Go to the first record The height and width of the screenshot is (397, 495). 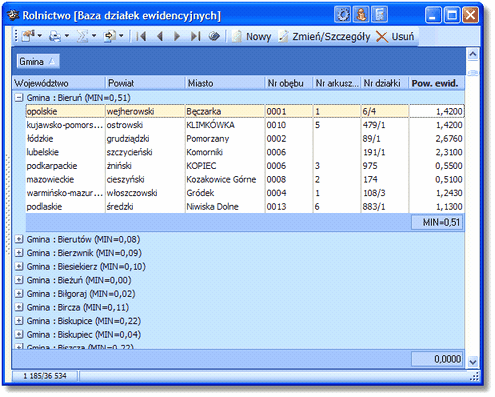[141, 36]
